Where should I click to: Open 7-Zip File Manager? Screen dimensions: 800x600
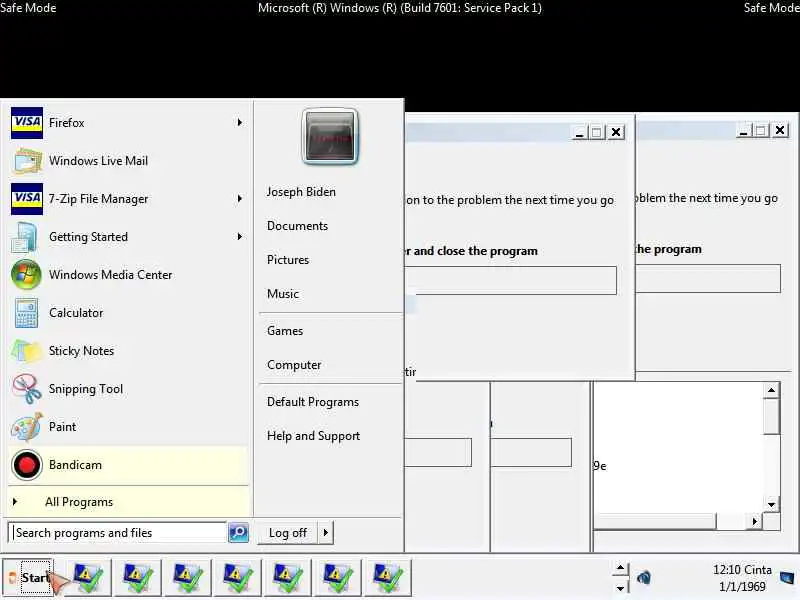(128, 198)
